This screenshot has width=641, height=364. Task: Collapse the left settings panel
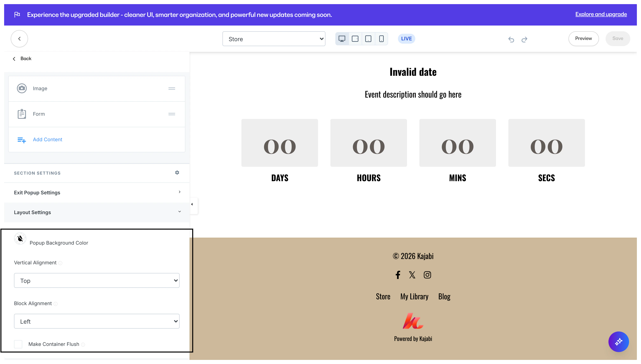(x=192, y=204)
